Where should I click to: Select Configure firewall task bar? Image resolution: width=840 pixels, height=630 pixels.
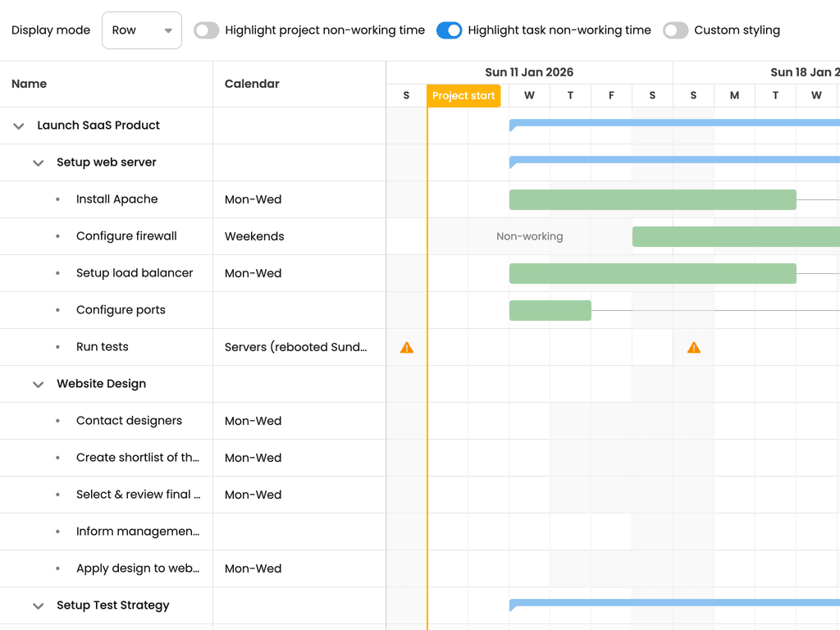point(736,236)
